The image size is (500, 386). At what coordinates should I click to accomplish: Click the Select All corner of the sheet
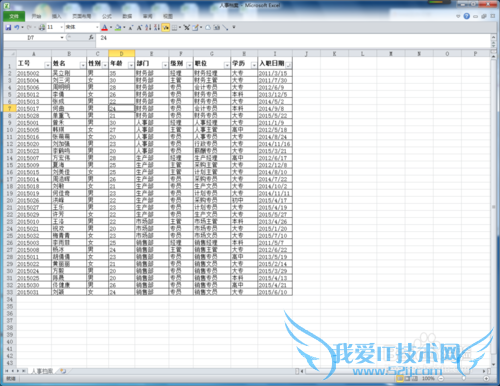10,54
